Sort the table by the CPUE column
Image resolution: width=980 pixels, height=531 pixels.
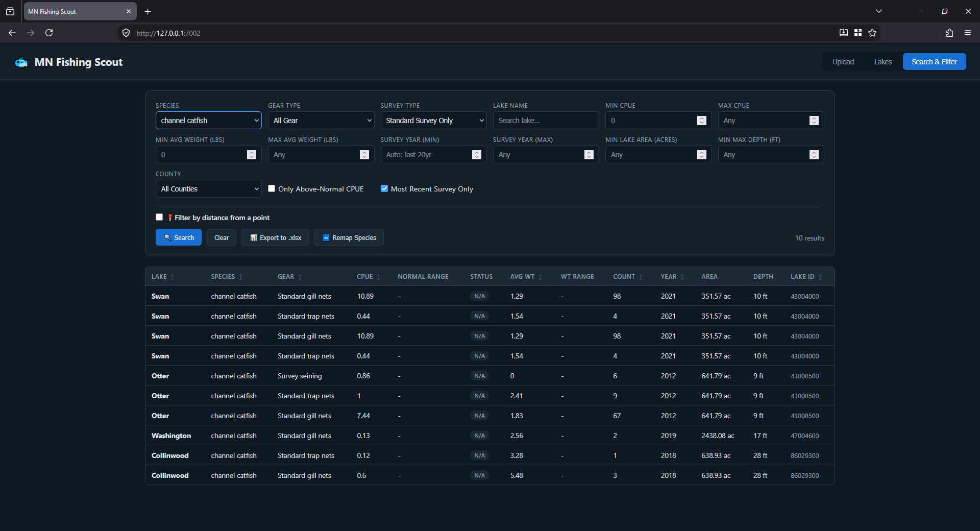pos(369,277)
